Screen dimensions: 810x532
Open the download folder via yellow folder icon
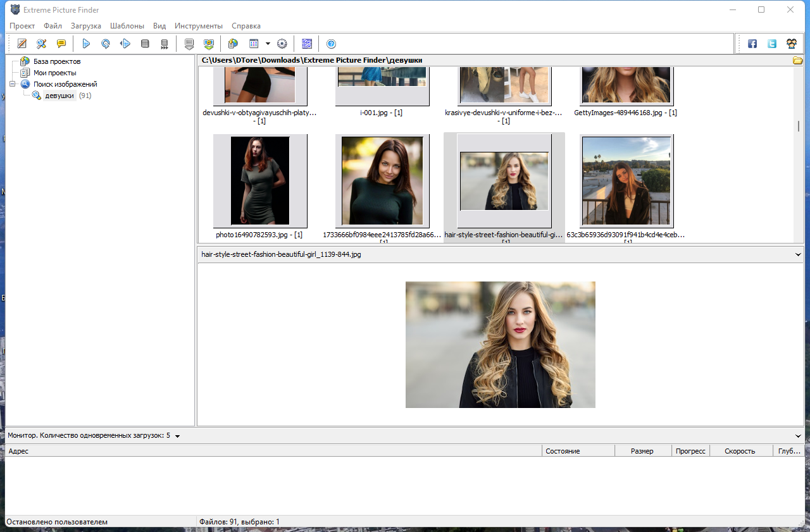797,61
